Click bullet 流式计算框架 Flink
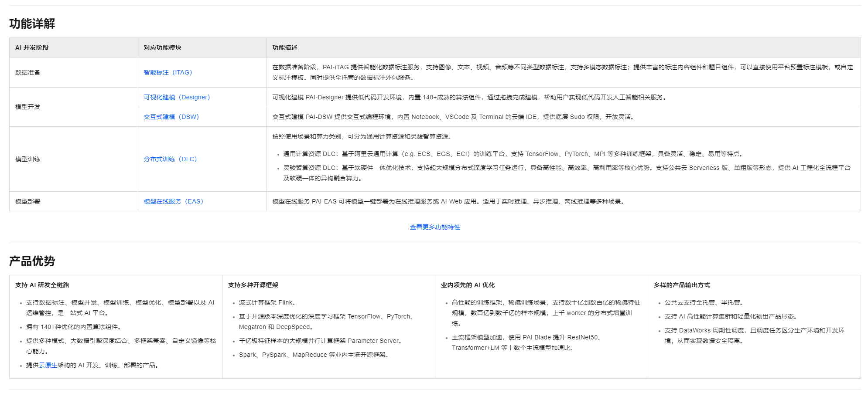This screenshot has height=393, width=868. tap(268, 302)
